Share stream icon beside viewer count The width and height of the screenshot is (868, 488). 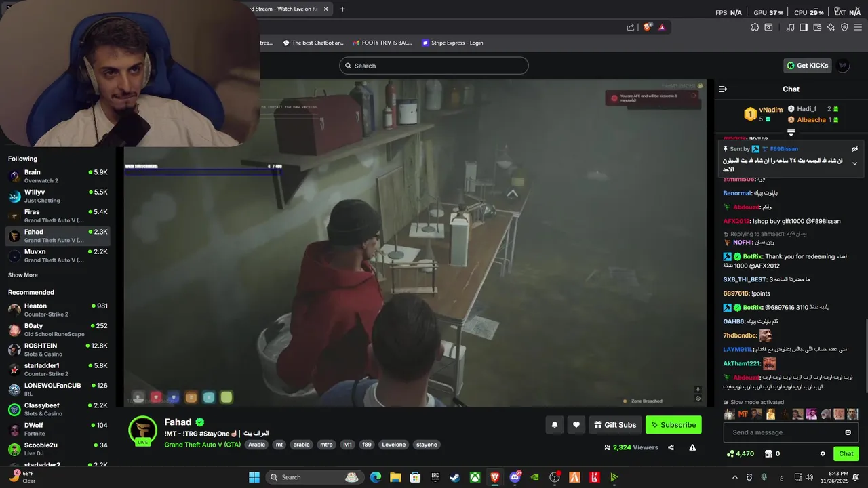pos(671,447)
